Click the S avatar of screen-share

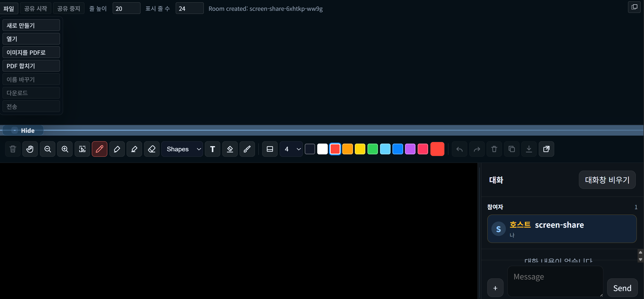point(498,229)
